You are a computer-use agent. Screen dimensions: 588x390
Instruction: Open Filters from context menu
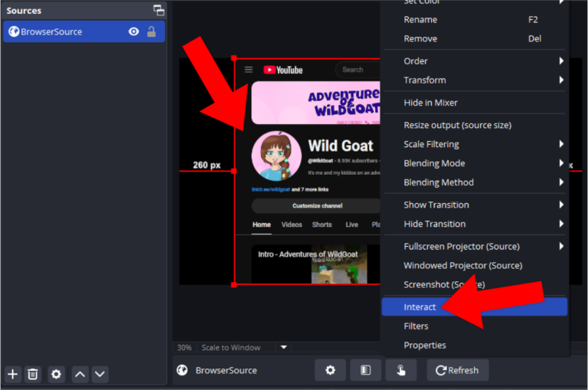[x=475, y=326]
